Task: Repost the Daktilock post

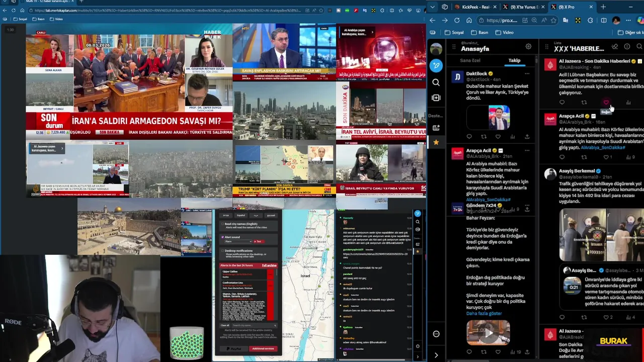Action: [x=484, y=136]
